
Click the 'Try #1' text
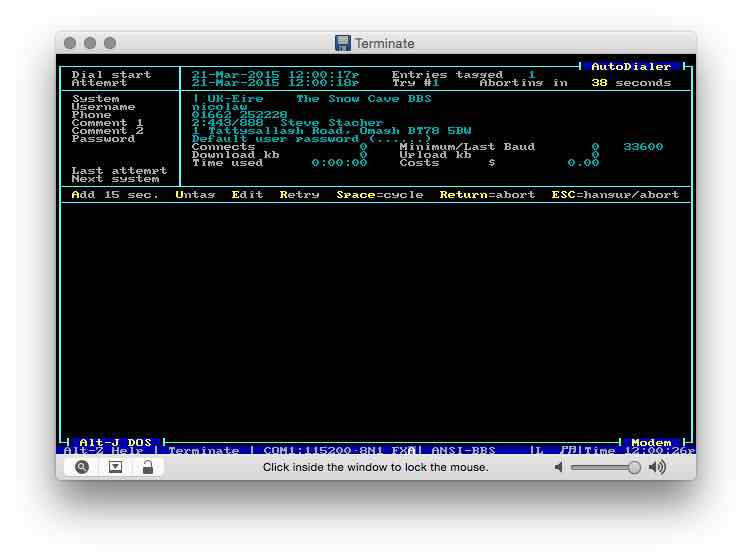[x=415, y=83]
